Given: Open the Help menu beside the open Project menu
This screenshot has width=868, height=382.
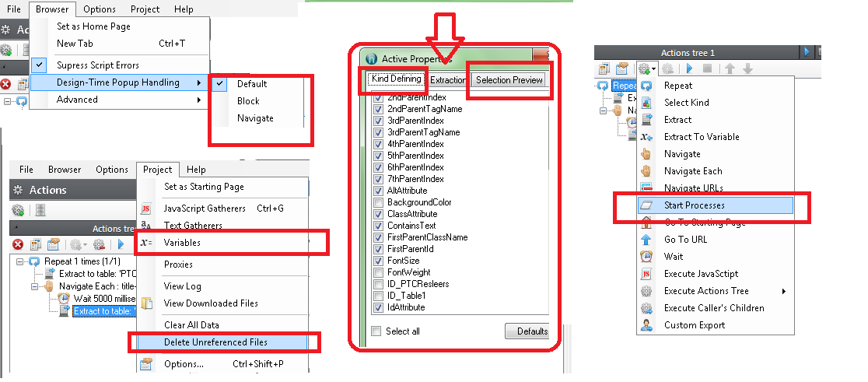Looking at the screenshot, I should tap(196, 170).
